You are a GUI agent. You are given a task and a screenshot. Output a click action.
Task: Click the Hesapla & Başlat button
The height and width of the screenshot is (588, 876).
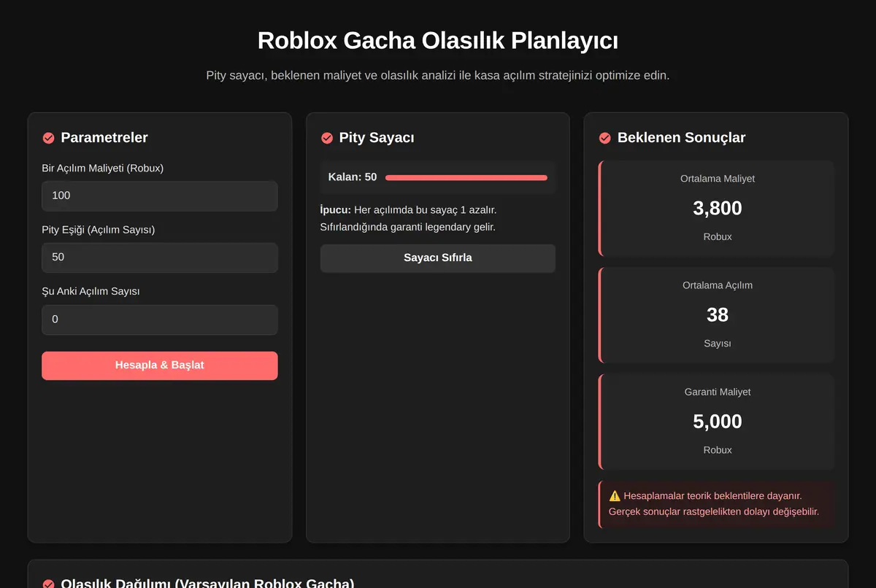160,365
